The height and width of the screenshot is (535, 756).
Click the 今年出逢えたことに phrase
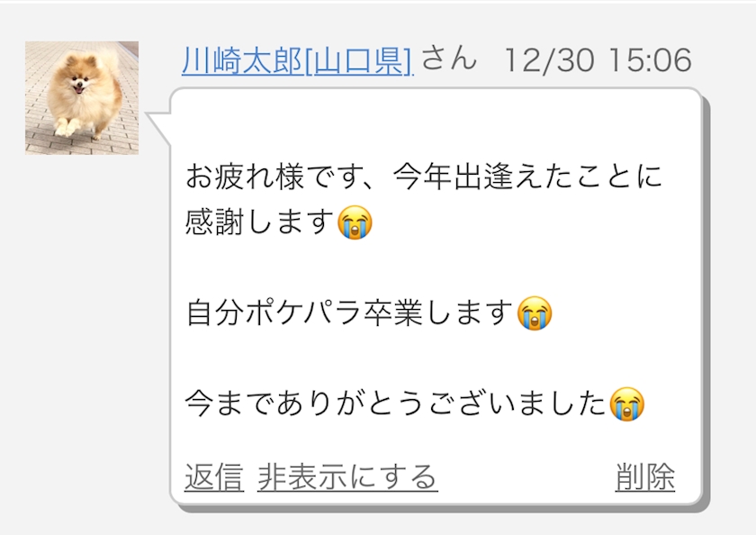(x=528, y=177)
